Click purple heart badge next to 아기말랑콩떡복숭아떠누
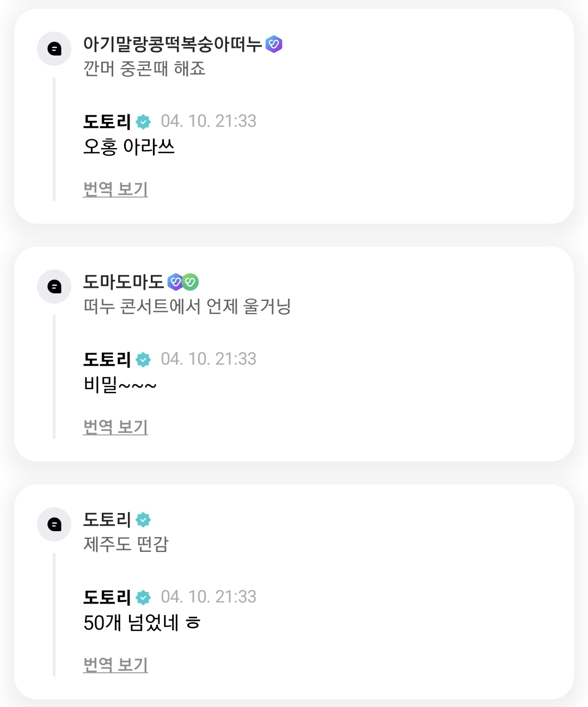The width and height of the screenshot is (588, 707). (274, 44)
